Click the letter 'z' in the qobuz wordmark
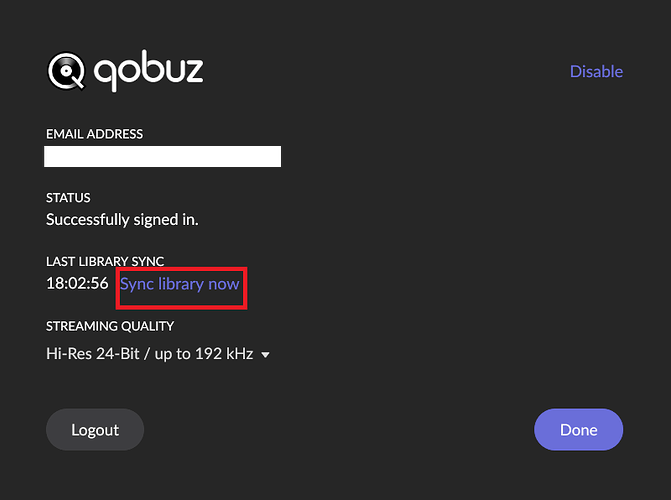 pyautogui.click(x=192, y=71)
